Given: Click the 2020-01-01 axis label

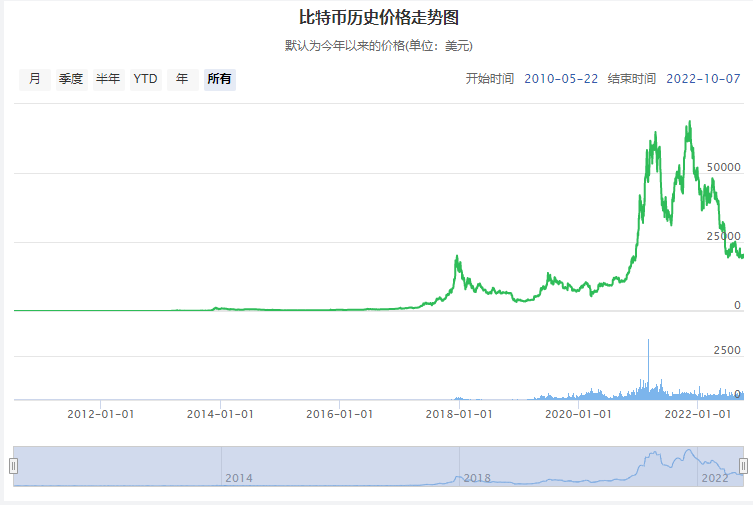Looking at the screenshot, I should pos(578,414).
